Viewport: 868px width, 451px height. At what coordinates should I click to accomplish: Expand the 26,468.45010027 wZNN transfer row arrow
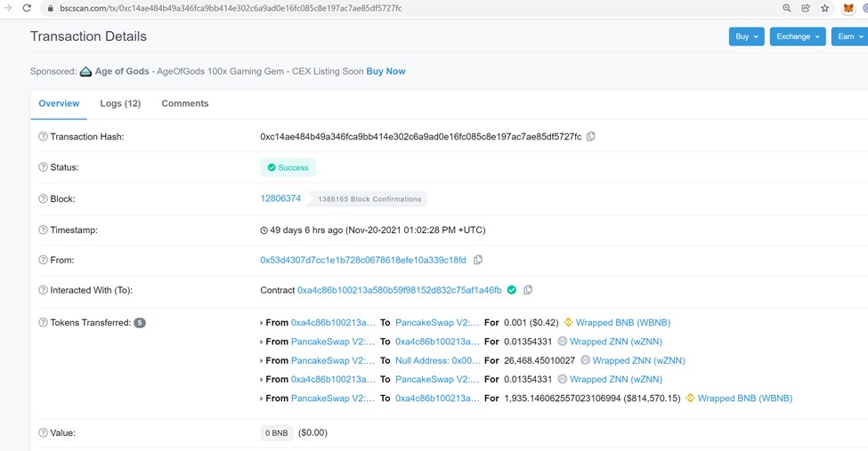coord(261,361)
